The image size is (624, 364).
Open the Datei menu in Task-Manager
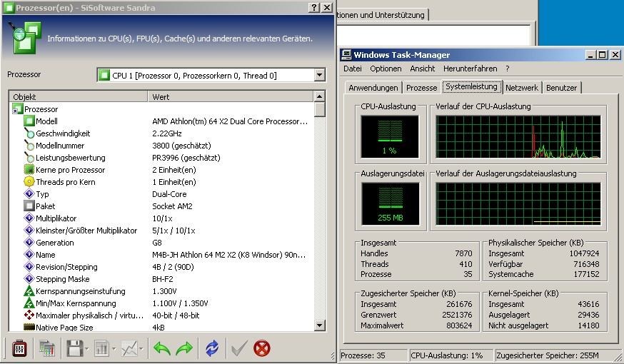pos(353,69)
